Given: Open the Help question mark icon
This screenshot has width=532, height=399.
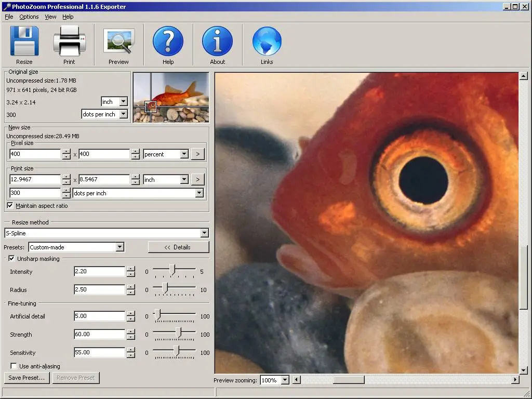Looking at the screenshot, I should (168, 41).
